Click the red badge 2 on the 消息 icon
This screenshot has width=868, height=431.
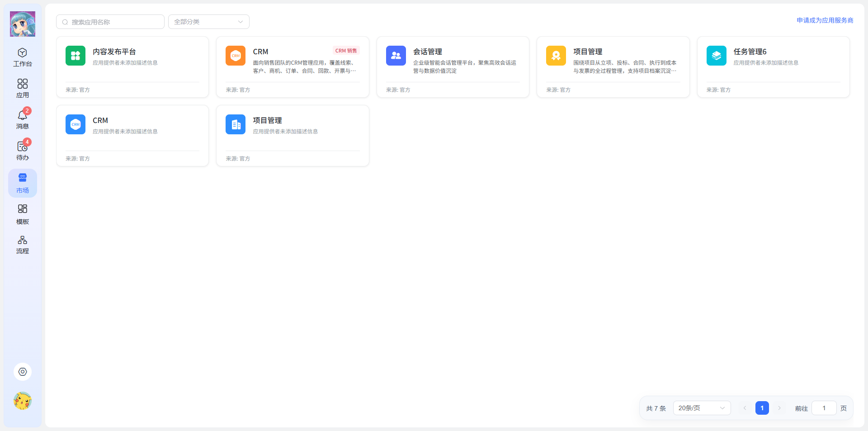27,111
